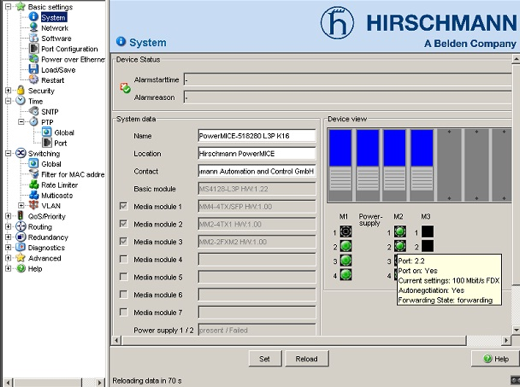Expand the Security tree node
Image resolution: width=520 pixels, height=387 pixels.
(8, 90)
